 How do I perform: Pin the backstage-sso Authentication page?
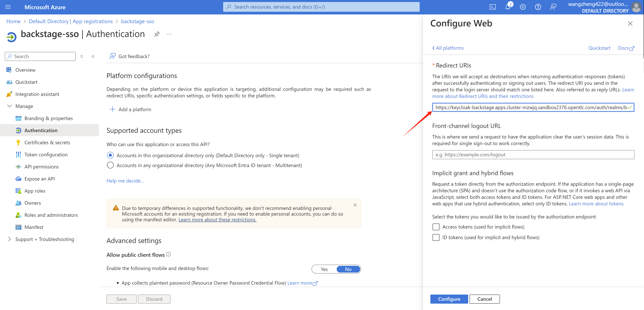157,34
